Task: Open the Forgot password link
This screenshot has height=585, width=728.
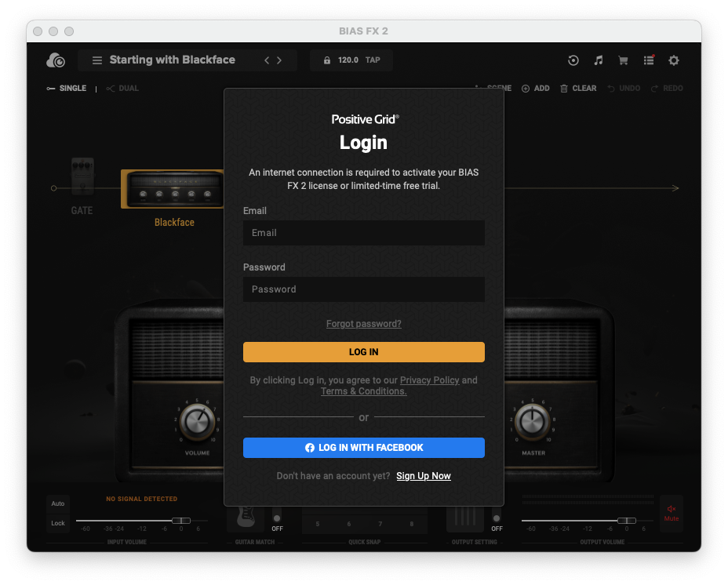Action: (364, 324)
